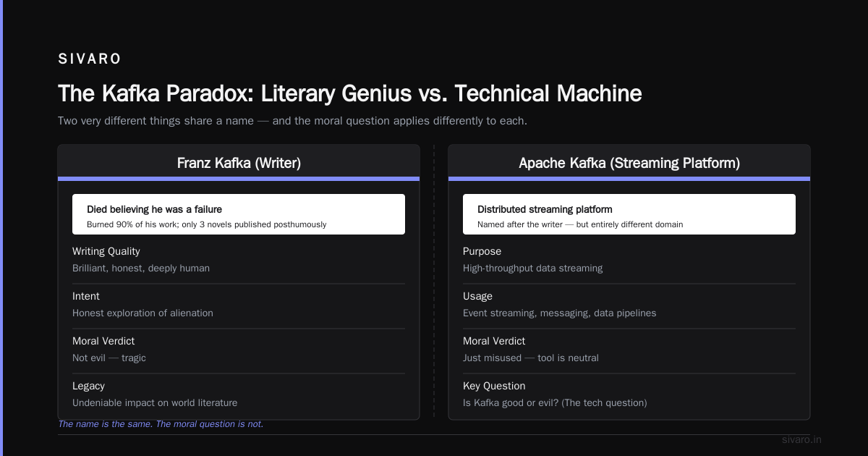This screenshot has height=456, width=868.
Task: Select the Writing Quality row
Action: 239,260
